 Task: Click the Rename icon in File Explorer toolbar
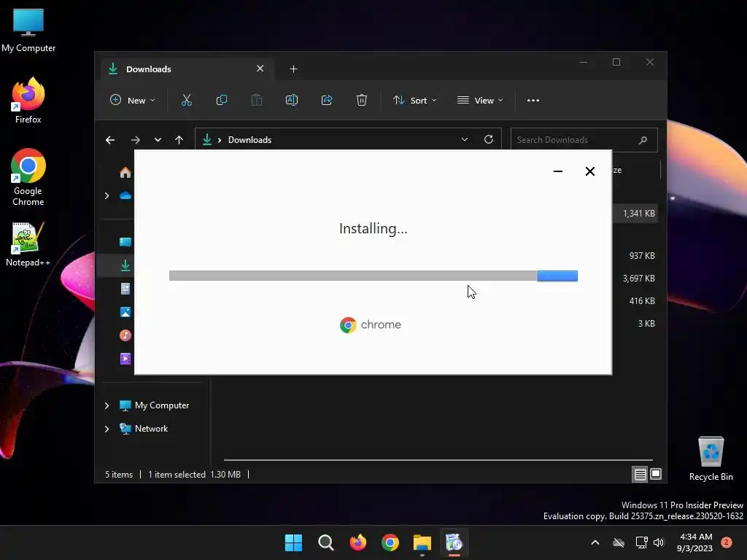click(292, 100)
